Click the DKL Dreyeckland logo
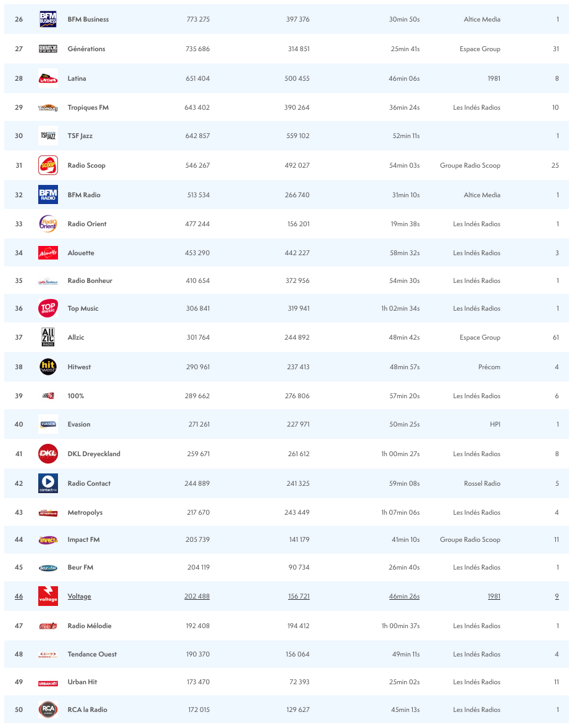575x728 pixels. tap(48, 454)
